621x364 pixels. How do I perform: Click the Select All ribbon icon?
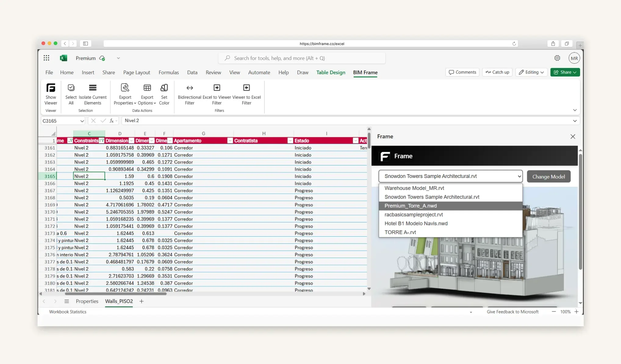pos(71,94)
